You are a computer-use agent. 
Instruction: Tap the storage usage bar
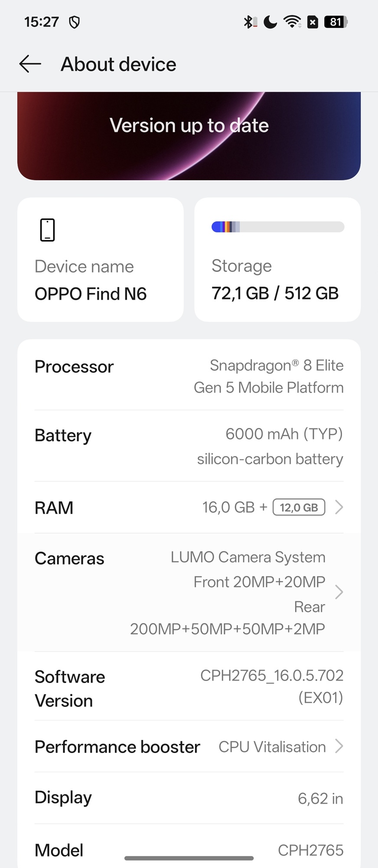278,227
